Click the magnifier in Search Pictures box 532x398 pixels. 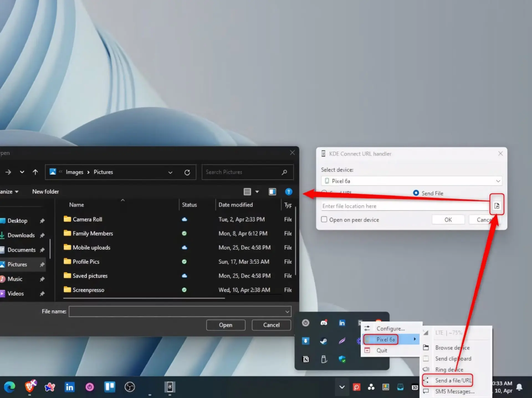[284, 172]
